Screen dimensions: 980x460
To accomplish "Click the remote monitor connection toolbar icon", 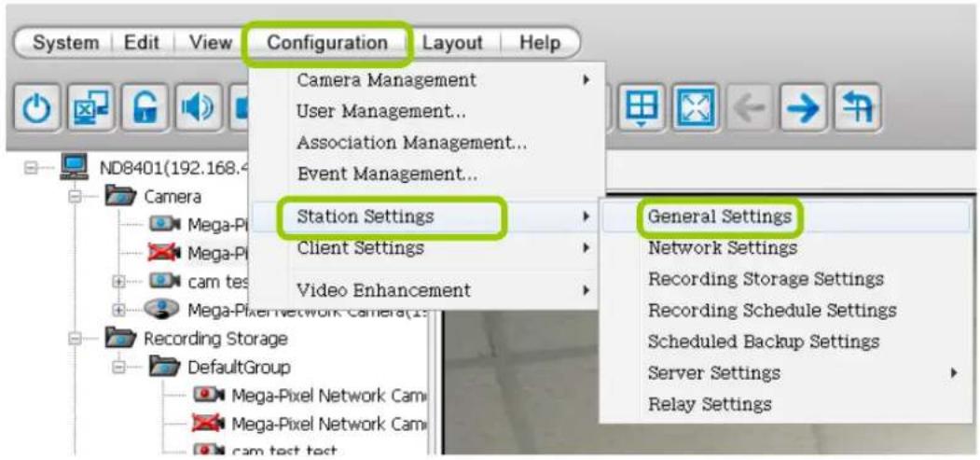I will [x=92, y=107].
